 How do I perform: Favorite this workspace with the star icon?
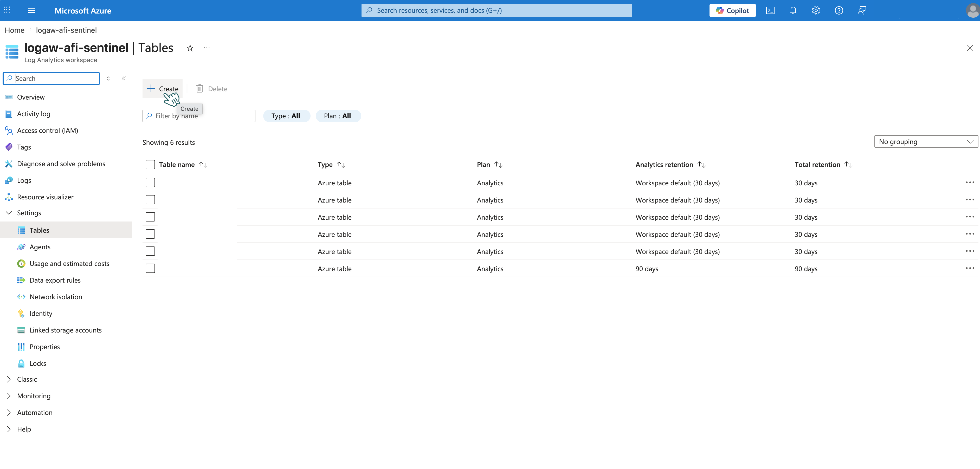point(190,48)
